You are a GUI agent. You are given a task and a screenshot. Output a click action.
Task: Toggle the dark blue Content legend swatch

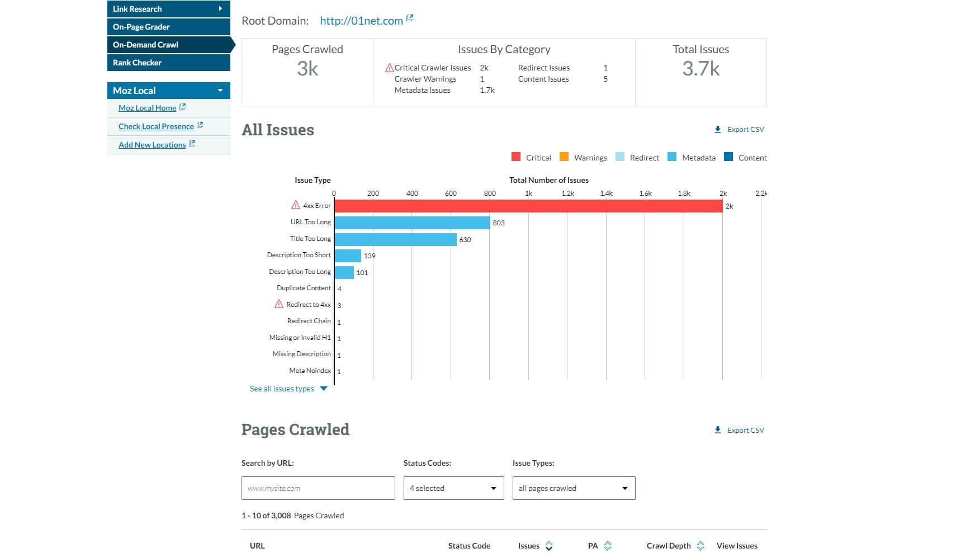coord(728,157)
